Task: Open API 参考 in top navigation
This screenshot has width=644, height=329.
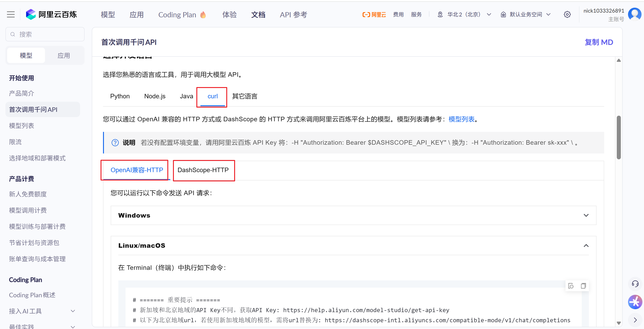Action: click(293, 15)
